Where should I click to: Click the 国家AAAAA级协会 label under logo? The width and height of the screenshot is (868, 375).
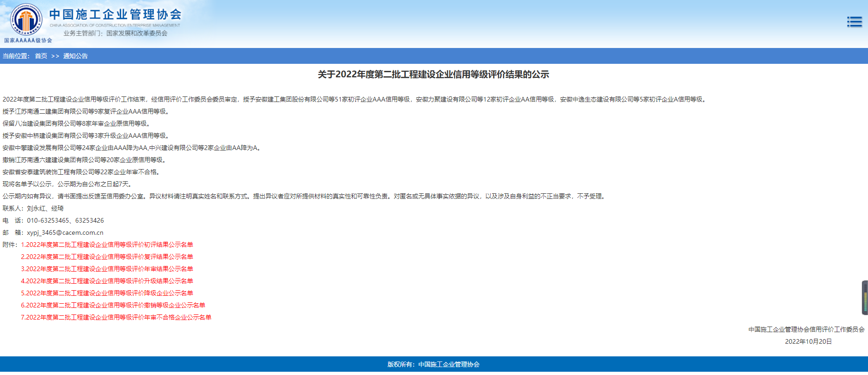click(x=28, y=41)
